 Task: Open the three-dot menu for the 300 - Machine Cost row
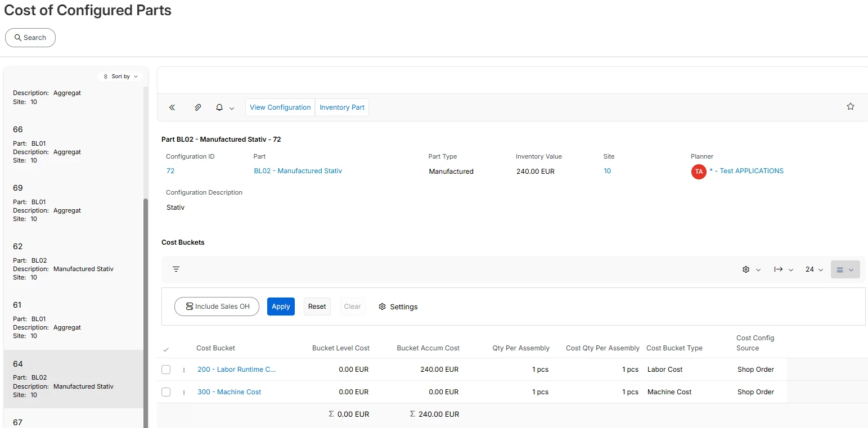tap(184, 392)
